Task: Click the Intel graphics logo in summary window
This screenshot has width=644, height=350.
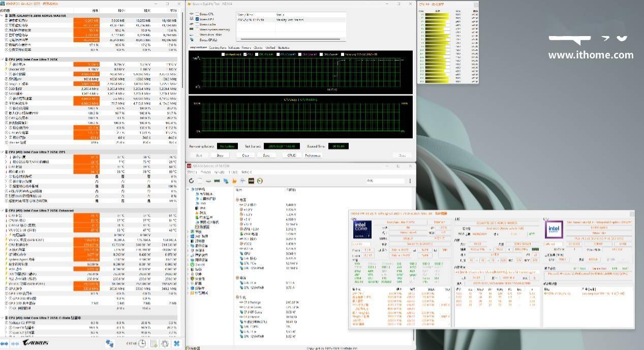Action: 554,229
